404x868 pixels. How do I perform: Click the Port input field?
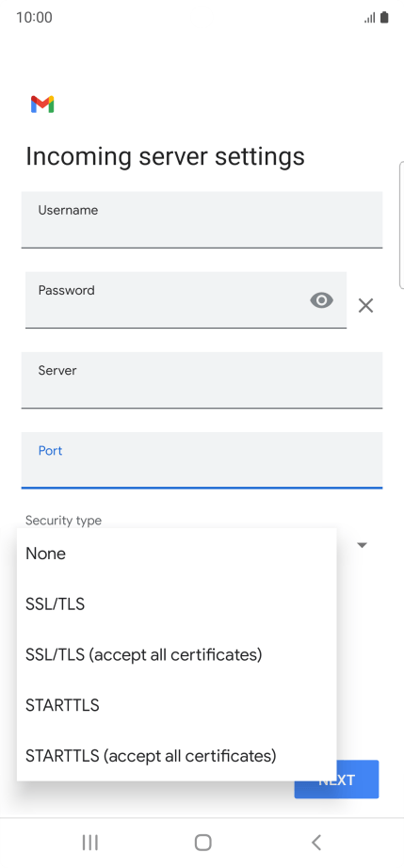pos(202,460)
